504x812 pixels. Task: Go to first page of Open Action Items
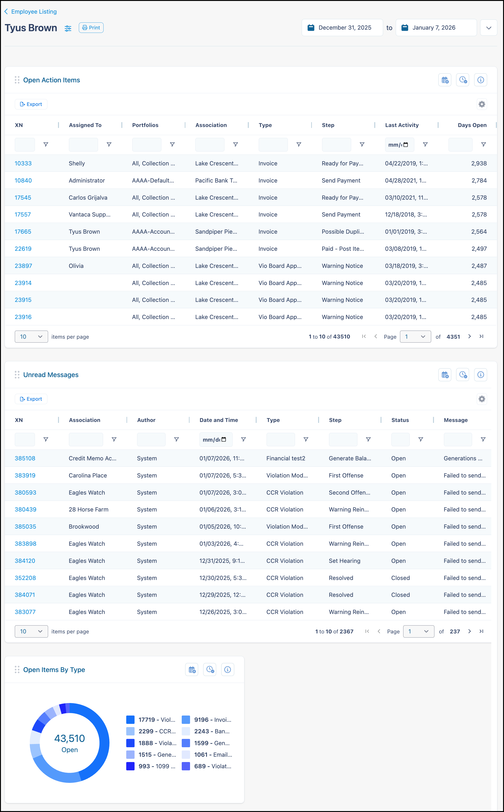click(x=364, y=336)
